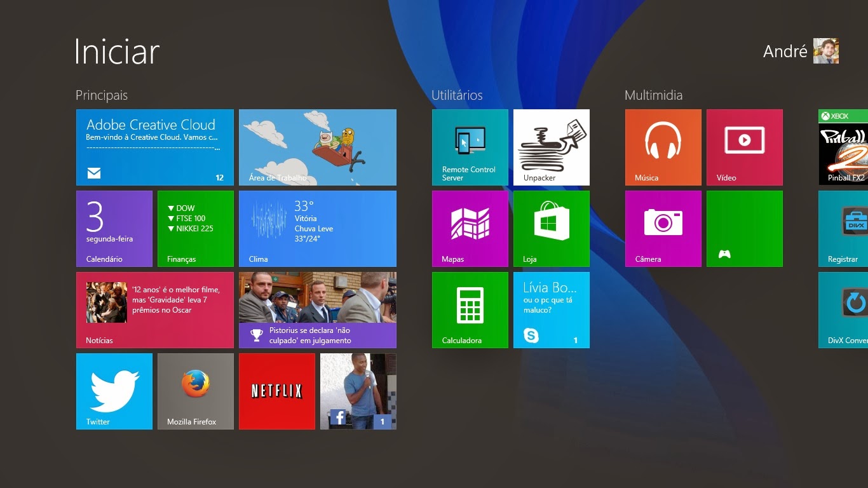Open the Adobe Creative Cloud mail tile
Image resolution: width=868 pixels, height=488 pixels.
155,147
